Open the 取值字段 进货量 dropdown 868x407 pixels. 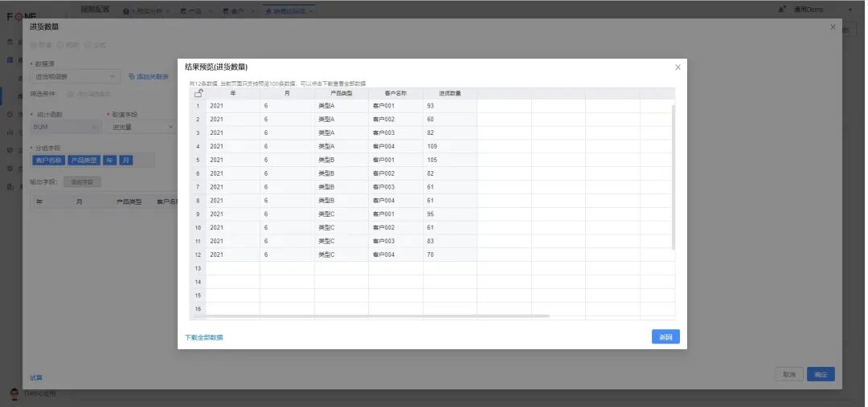(x=143, y=127)
